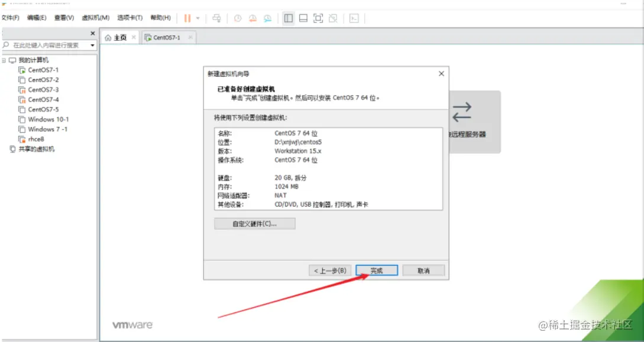The width and height of the screenshot is (644, 342).
Task: Click the Enter Full Screen icon
Action: pos(318,18)
